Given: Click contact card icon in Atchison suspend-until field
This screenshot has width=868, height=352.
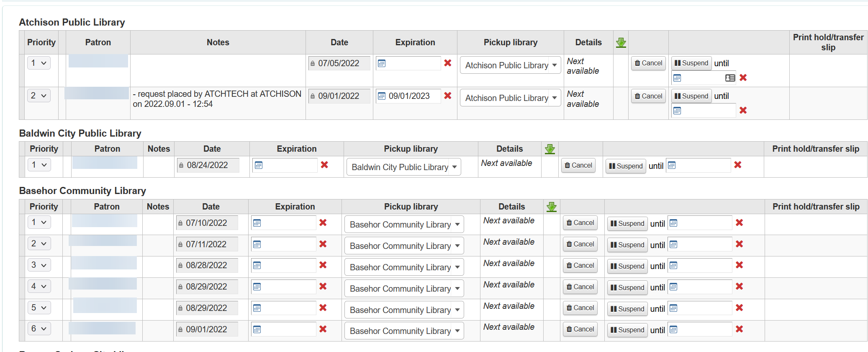Looking at the screenshot, I should tap(730, 78).
